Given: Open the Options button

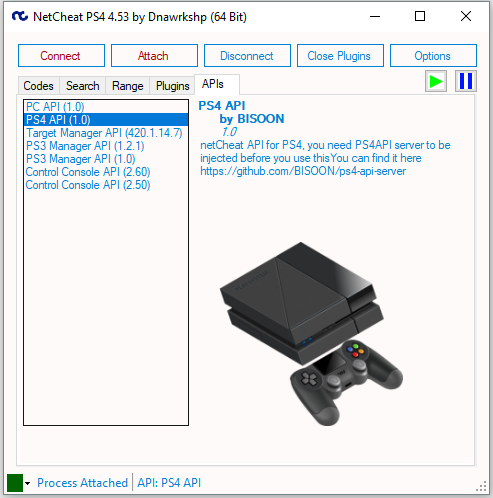Looking at the screenshot, I should (x=433, y=56).
